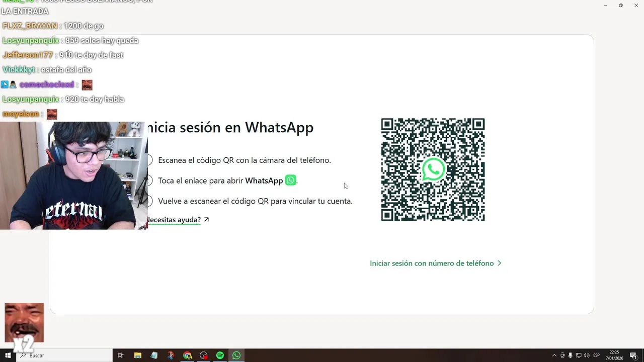Open the notification center icon
This screenshot has height=362, width=644.
(633, 355)
